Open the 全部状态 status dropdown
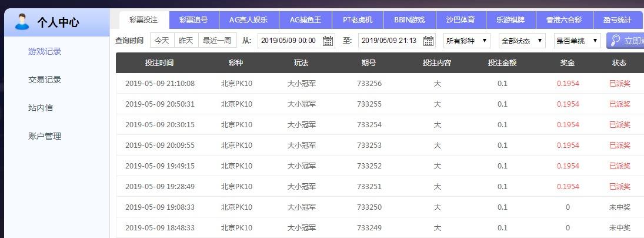This screenshot has height=238, width=644. [x=522, y=41]
